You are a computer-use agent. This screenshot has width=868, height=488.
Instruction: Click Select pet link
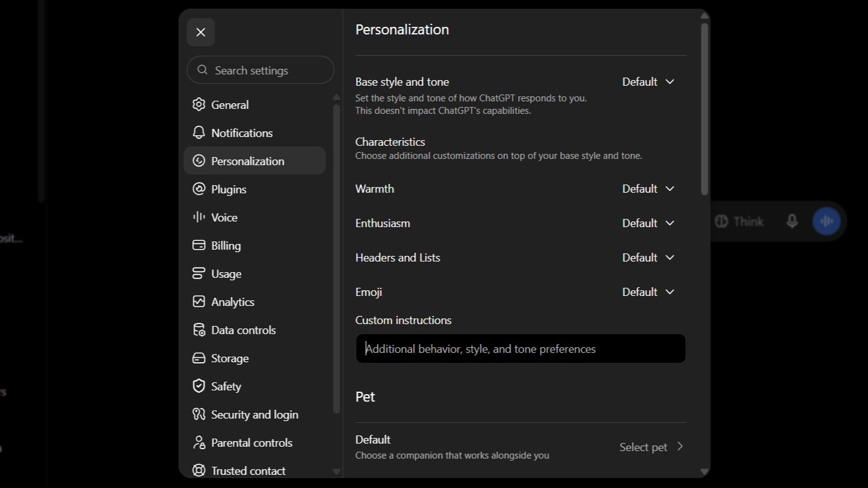(651, 447)
